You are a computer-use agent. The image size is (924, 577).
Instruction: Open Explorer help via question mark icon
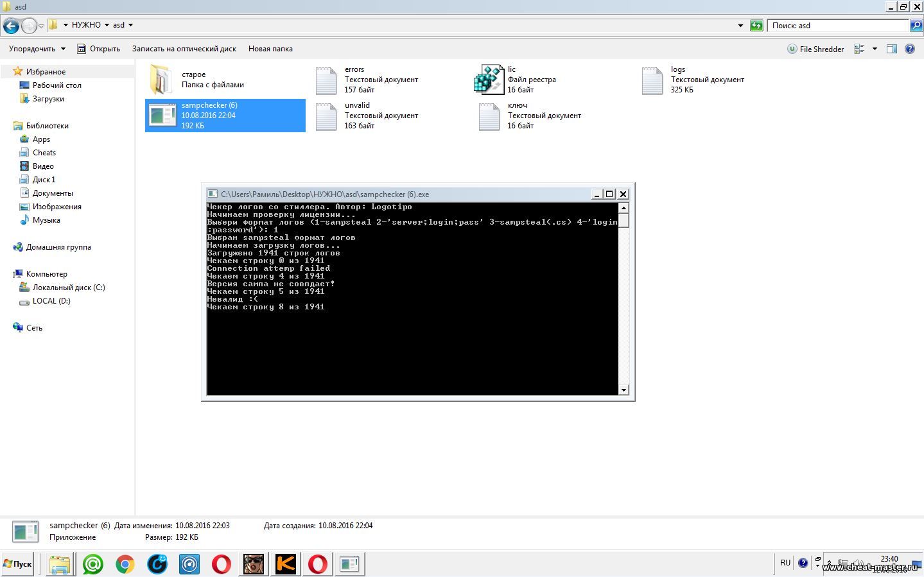(909, 49)
